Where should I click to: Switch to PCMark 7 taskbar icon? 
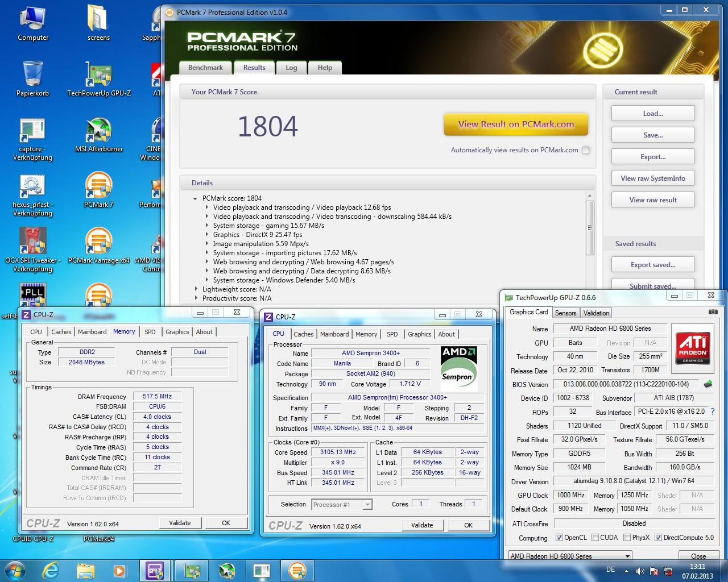[x=297, y=570]
